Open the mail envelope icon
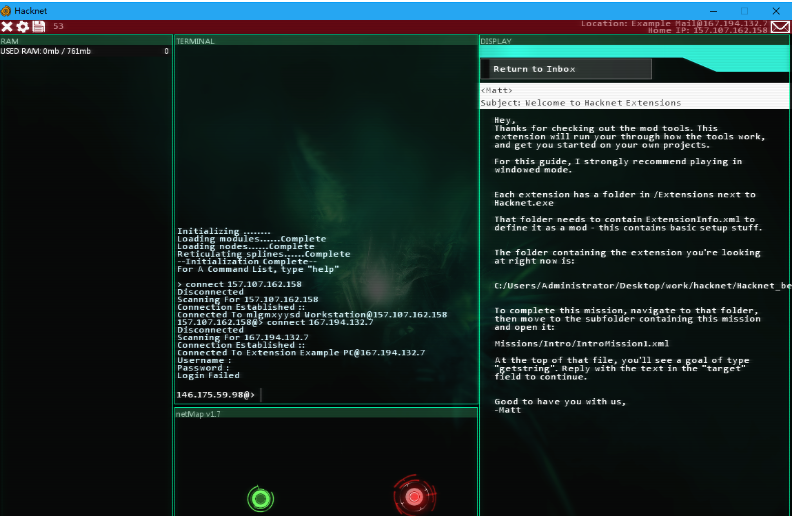 pyautogui.click(x=780, y=27)
